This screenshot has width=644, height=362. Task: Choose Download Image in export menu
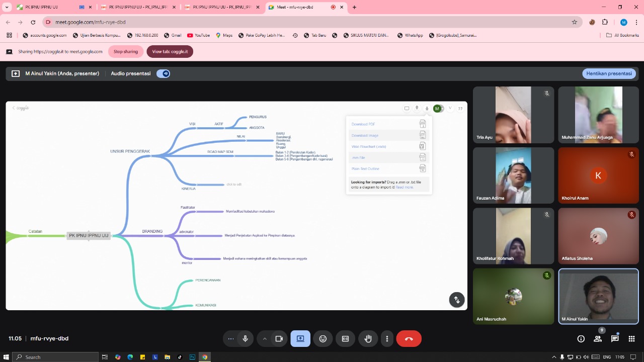[365, 135]
